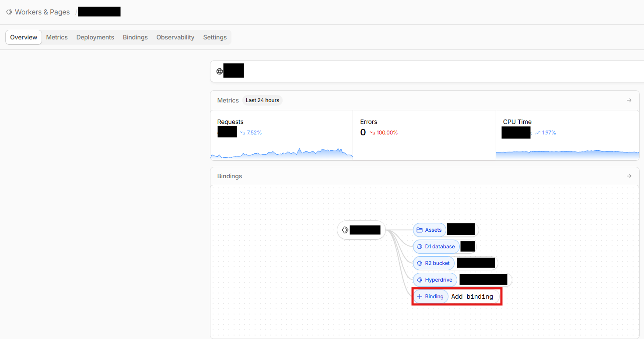Click the Bindings section heading

pyautogui.click(x=230, y=176)
